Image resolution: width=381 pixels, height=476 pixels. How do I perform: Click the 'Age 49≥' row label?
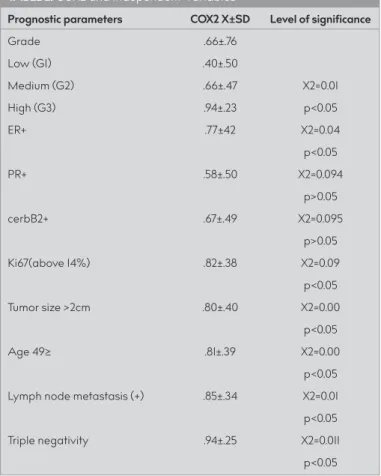point(29,352)
